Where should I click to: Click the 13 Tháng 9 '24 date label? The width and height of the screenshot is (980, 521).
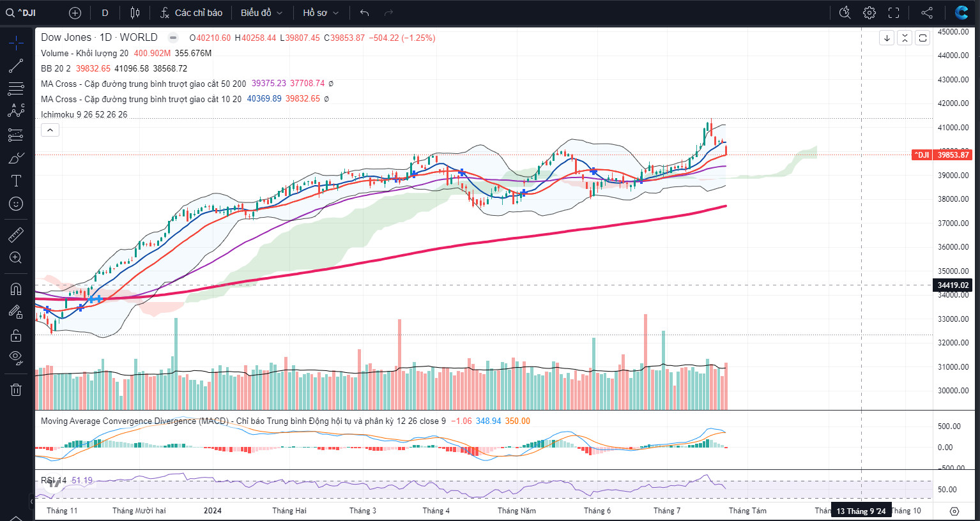tap(861, 511)
